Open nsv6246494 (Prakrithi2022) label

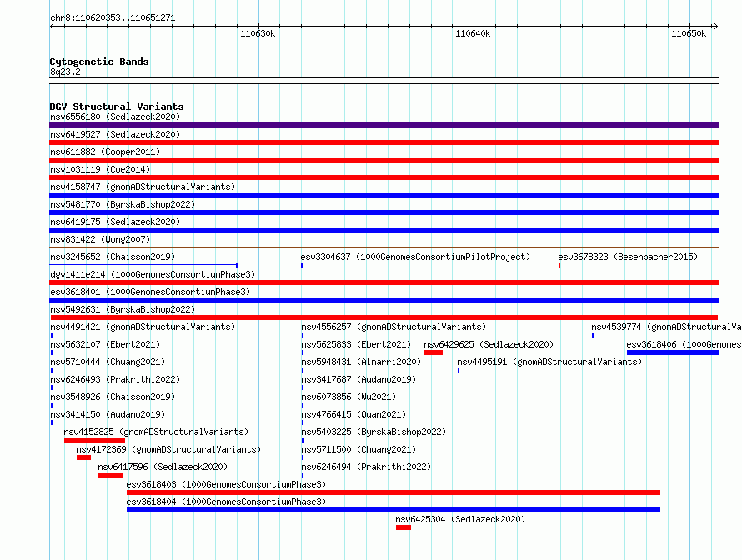point(366,467)
